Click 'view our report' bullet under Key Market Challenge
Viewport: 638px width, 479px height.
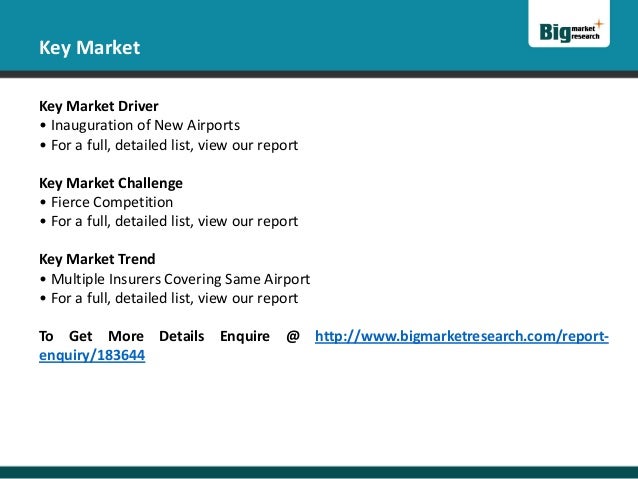tap(169, 221)
